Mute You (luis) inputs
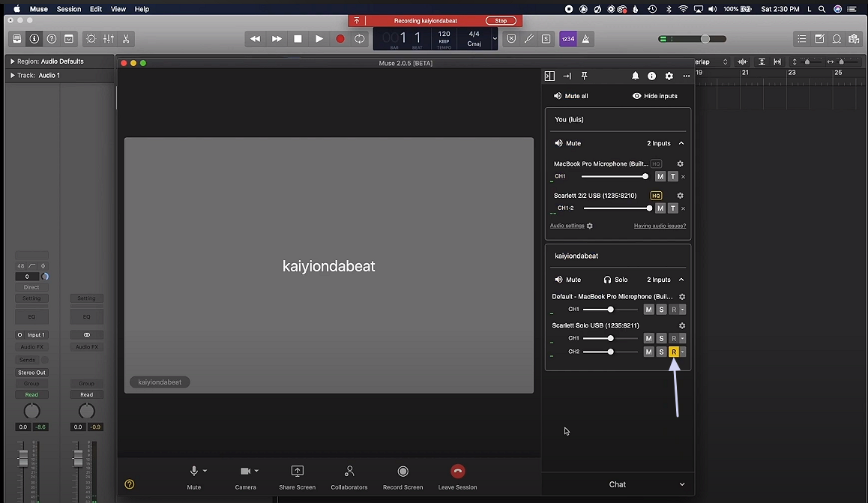Screen dimensions: 868x503 [x=568, y=143]
